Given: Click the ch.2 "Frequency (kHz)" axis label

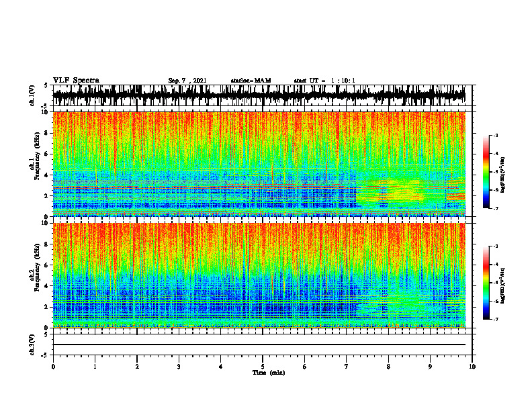Looking at the screenshot, I should coord(37,267).
